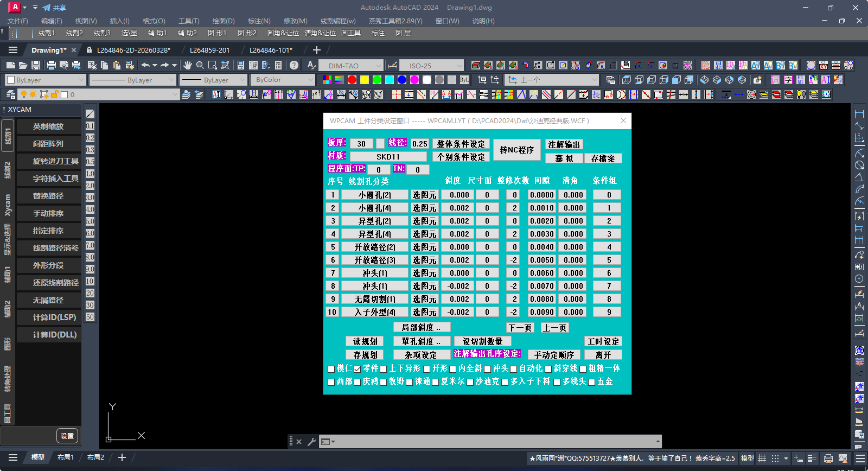The height and width of the screenshot is (471, 868).
Task: Expand the layer 0 dropdown list
Action: (175, 94)
